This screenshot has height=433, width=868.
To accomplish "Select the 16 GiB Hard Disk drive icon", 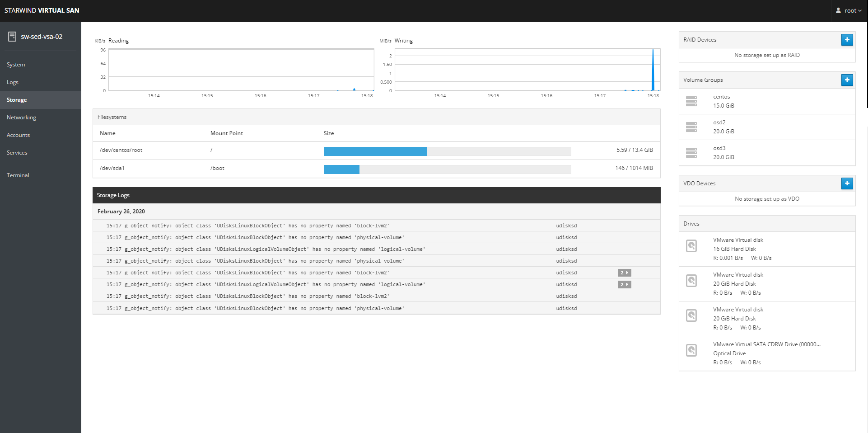I will click(691, 246).
